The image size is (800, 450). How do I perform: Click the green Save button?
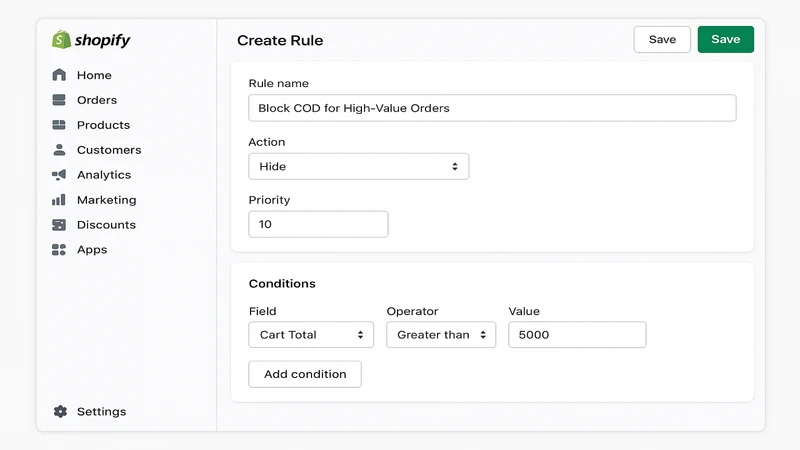point(726,39)
